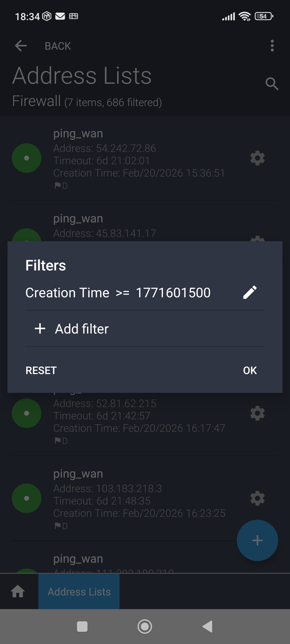Select the Address Lists bottom tab
The height and width of the screenshot is (644, 290).
point(79,592)
